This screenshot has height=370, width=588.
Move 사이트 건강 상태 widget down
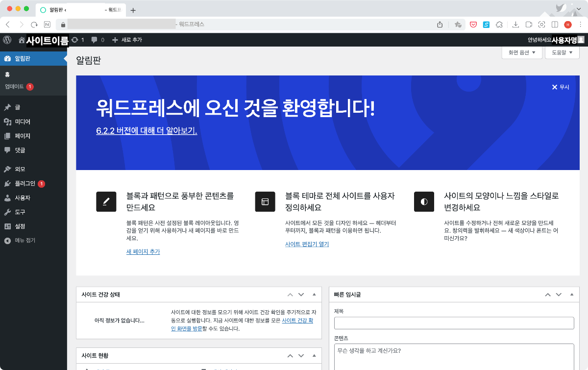301,295
